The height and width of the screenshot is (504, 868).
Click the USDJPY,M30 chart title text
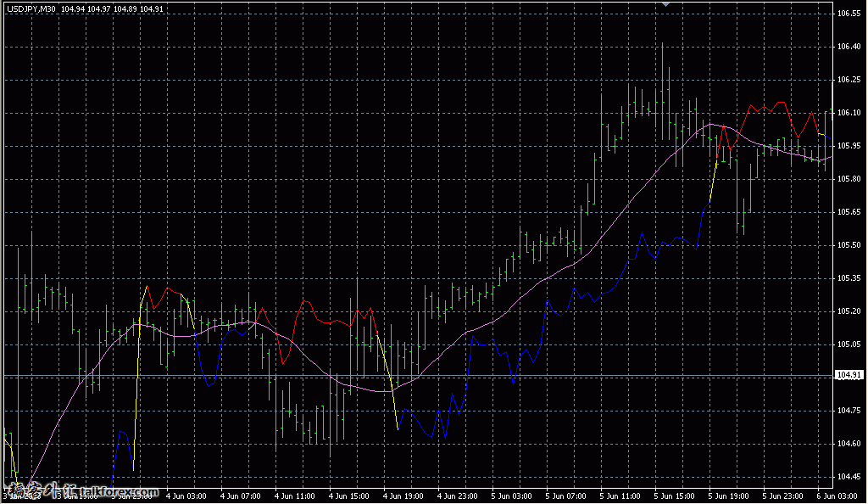point(31,8)
